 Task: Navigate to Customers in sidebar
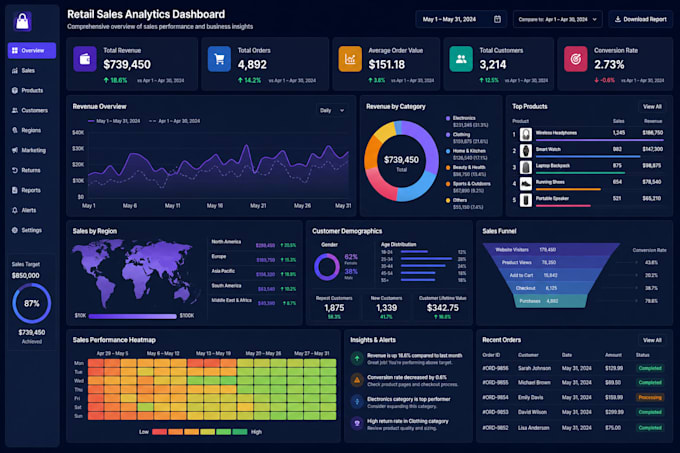point(32,110)
